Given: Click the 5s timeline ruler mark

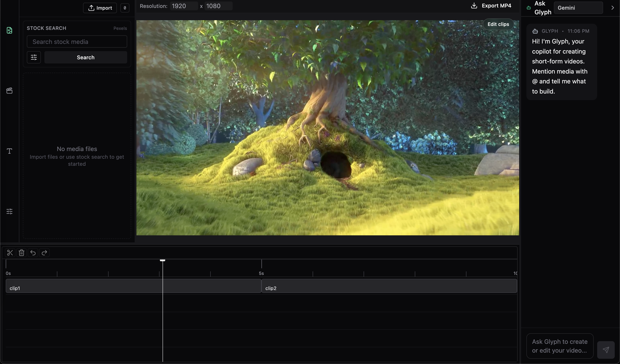Looking at the screenshot, I should [x=261, y=273].
